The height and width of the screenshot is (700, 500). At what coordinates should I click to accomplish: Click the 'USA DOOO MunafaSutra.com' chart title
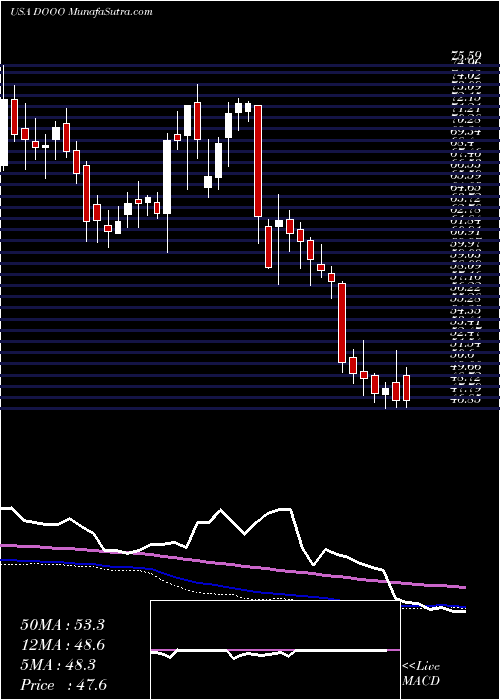pos(81,11)
